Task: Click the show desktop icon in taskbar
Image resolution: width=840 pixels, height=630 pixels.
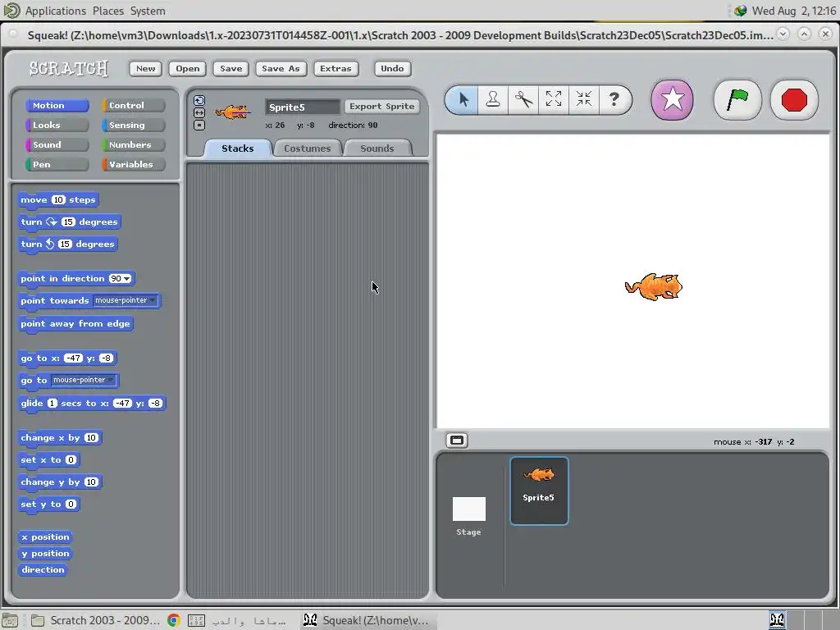Action: [10, 620]
